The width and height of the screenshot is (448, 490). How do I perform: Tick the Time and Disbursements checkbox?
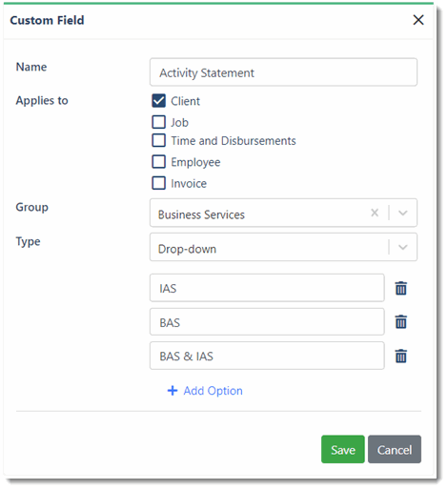point(158,140)
